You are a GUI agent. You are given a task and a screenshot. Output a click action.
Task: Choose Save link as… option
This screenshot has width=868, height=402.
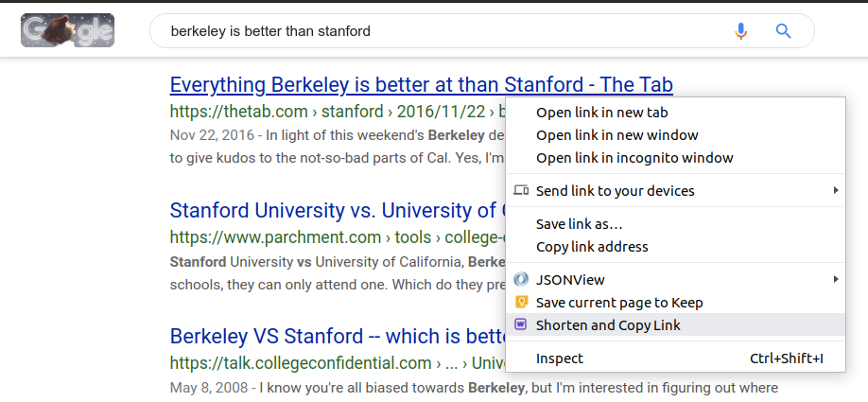coord(579,224)
